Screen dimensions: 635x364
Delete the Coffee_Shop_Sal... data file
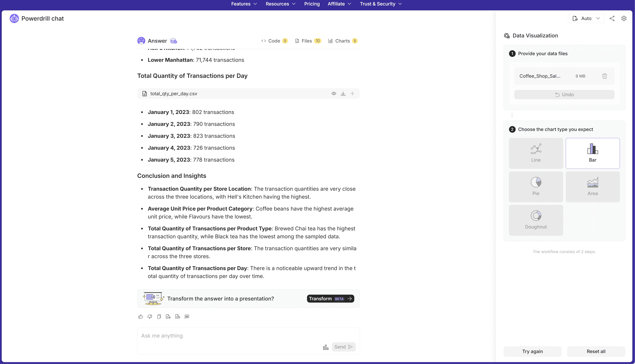tap(605, 76)
